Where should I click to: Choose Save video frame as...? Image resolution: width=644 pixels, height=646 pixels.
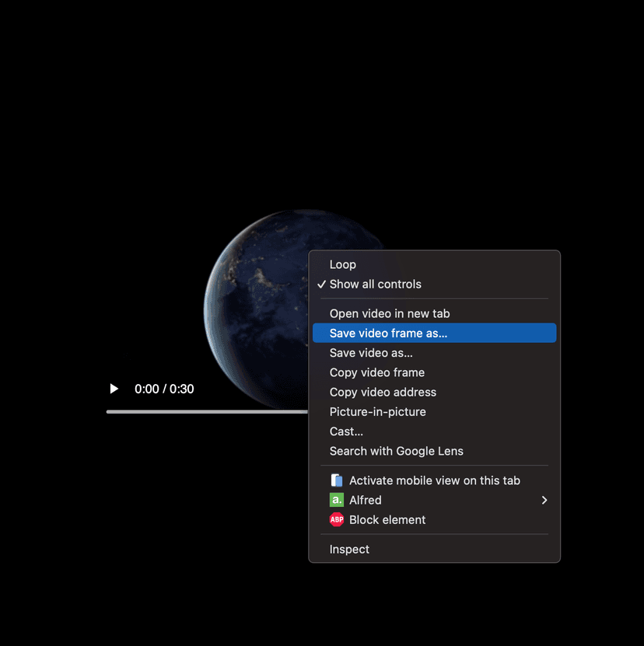click(389, 333)
